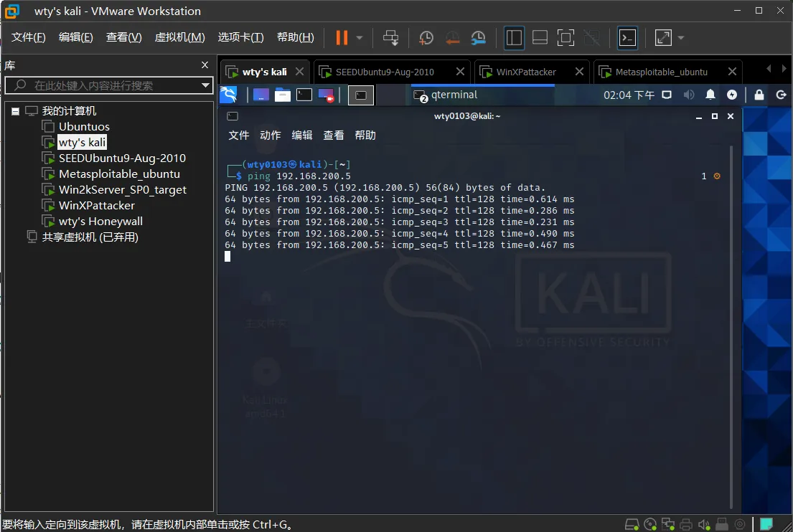Image resolution: width=793 pixels, height=532 pixels.
Task: Open the 文件(F) menu in VMware
Action: coord(28,37)
